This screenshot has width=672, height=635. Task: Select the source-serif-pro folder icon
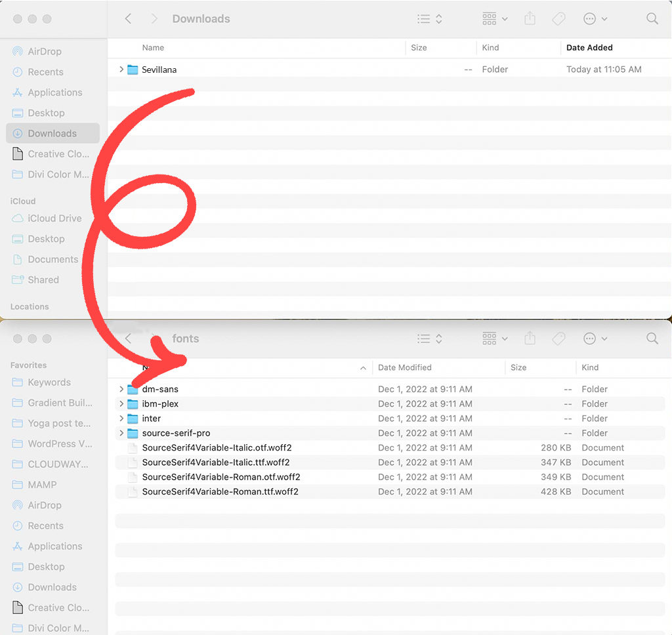133,433
